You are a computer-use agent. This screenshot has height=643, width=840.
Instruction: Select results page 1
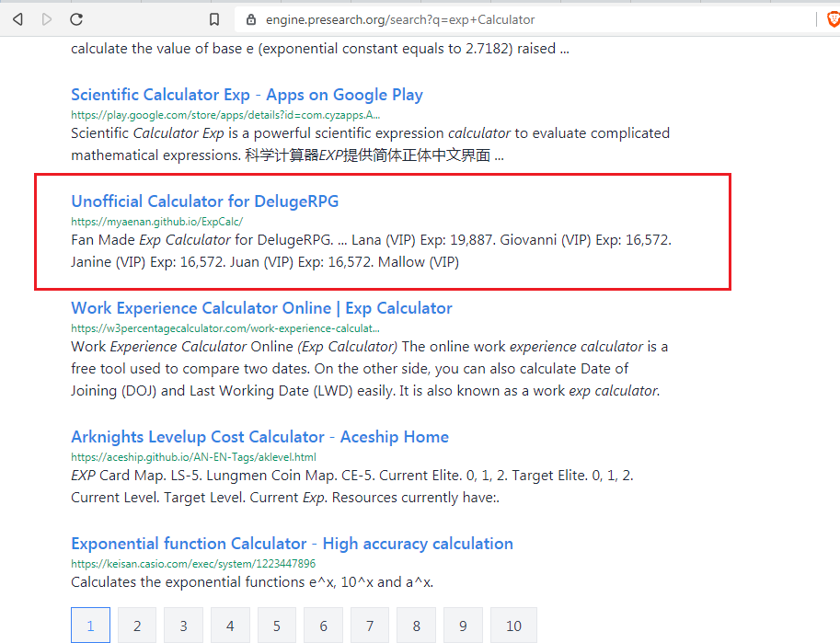click(x=90, y=626)
